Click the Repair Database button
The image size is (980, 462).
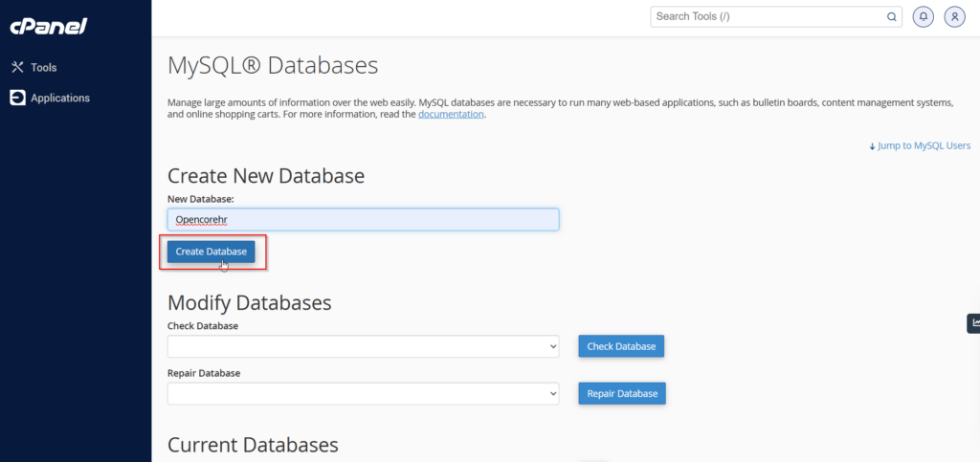tap(622, 393)
